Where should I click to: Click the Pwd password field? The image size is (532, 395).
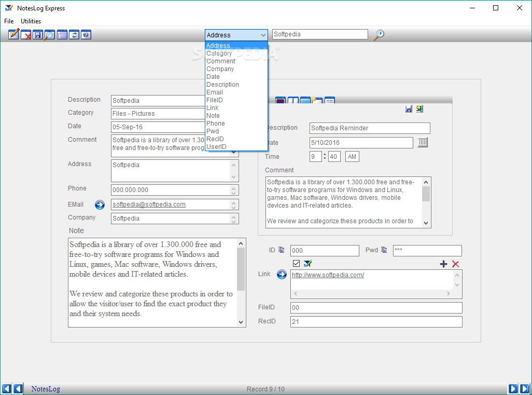click(427, 250)
